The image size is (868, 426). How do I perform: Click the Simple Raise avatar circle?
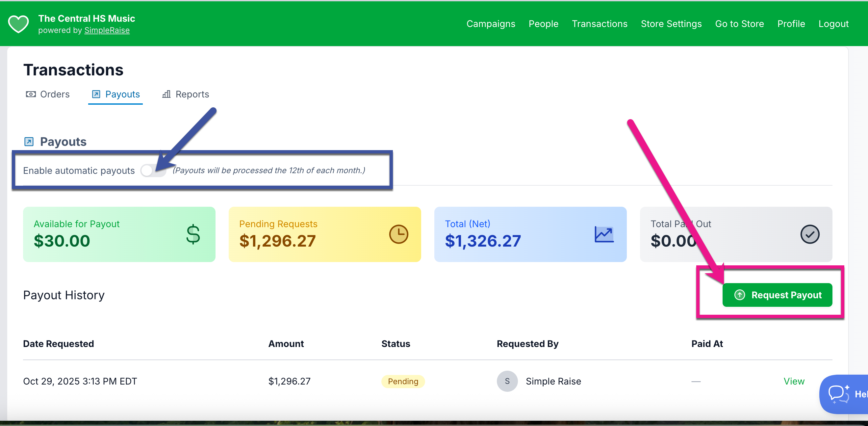(x=507, y=381)
